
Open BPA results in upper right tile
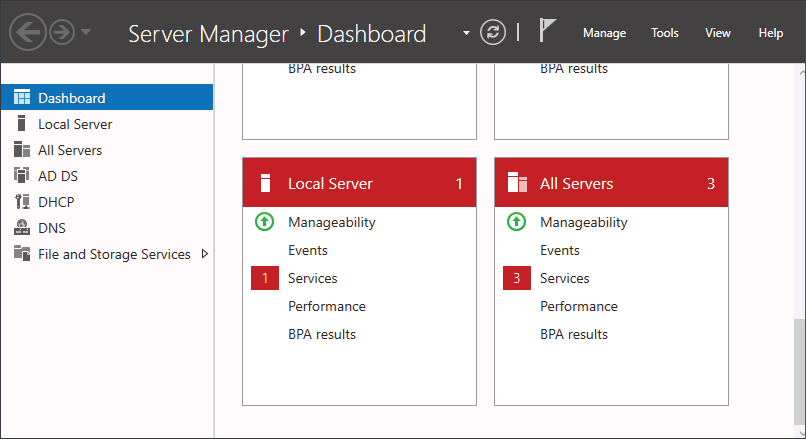[574, 68]
